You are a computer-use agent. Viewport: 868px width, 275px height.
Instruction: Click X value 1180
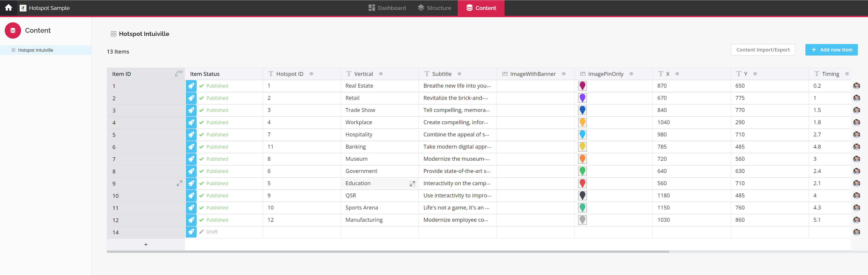pos(663,195)
